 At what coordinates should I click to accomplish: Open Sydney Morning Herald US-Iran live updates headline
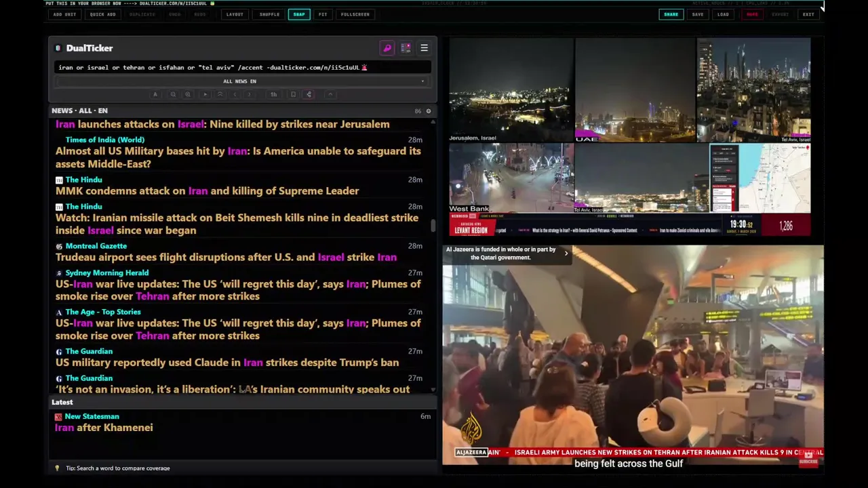(x=238, y=290)
